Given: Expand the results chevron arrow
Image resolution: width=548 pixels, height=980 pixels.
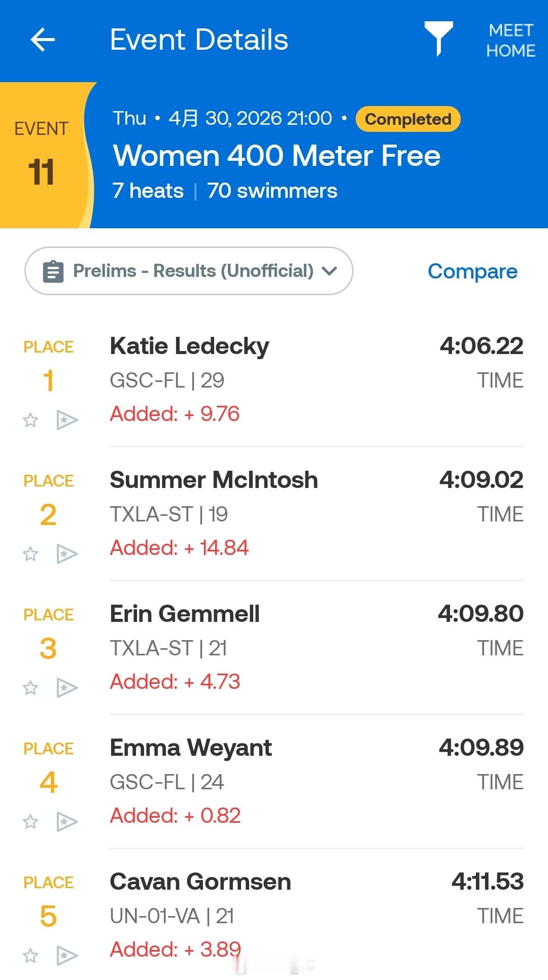Looking at the screenshot, I should pyautogui.click(x=329, y=271).
